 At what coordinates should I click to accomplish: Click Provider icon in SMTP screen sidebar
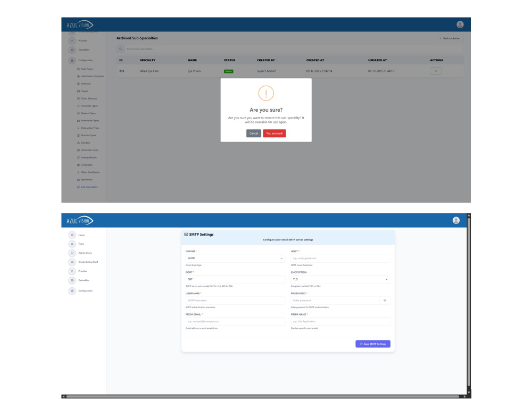(x=72, y=271)
